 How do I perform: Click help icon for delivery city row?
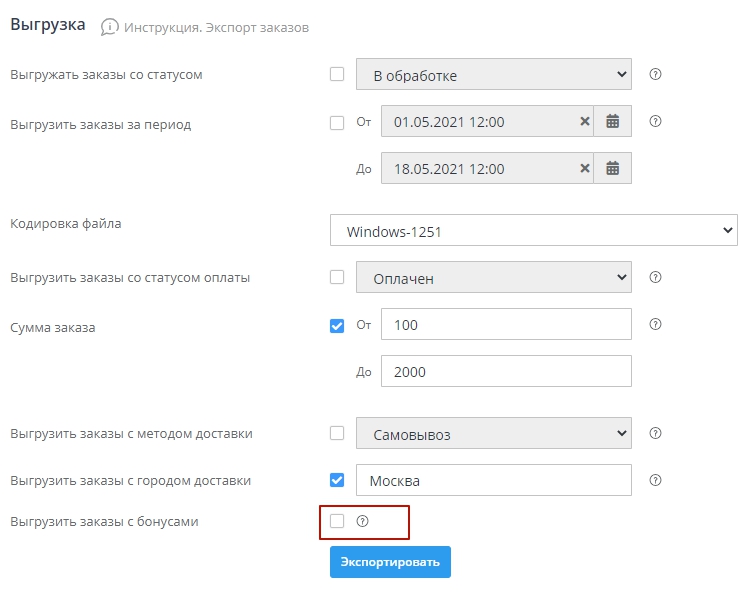[655, 480]
